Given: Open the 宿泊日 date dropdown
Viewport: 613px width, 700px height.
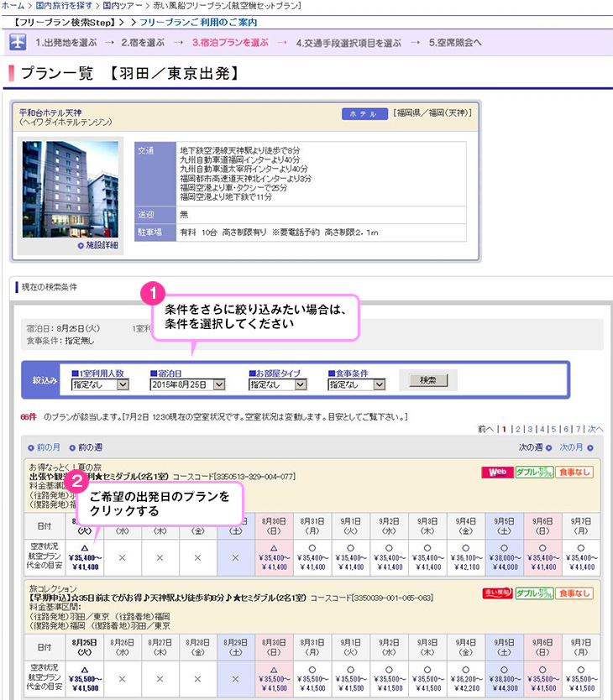Looking at the screenshot, I should (187, 384).
